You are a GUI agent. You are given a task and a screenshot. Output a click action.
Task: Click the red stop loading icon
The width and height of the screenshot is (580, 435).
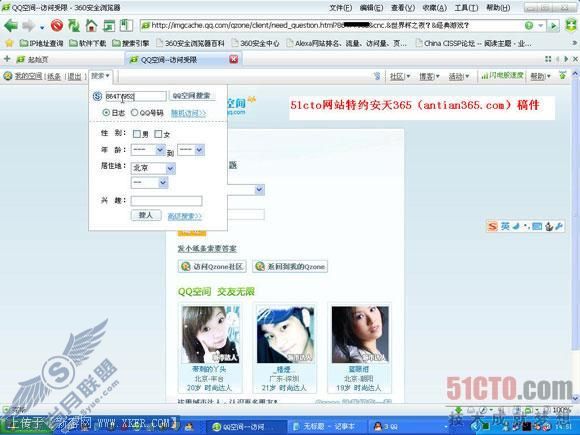(57, 26)
